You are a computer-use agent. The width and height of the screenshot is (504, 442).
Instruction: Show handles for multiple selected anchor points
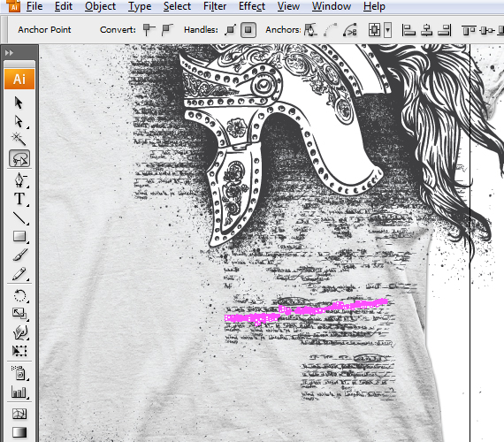click(x=230, y=30)
